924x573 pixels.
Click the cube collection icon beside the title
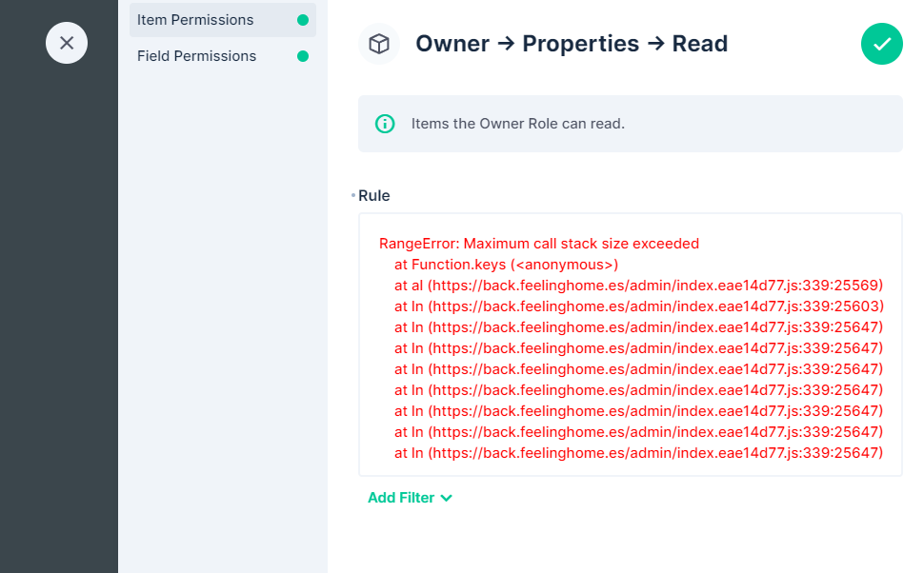click(378, 44)
